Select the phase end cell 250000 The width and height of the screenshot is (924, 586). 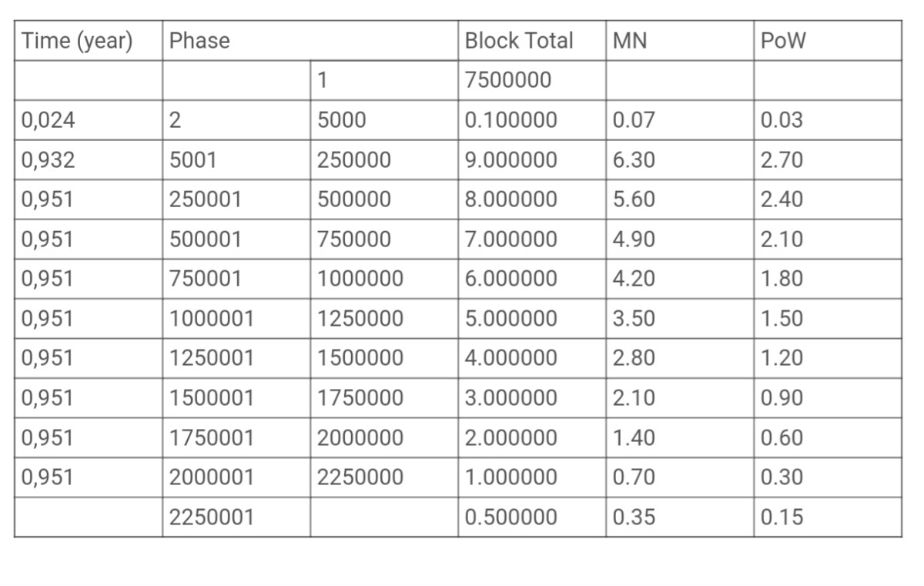pos(384,160)
